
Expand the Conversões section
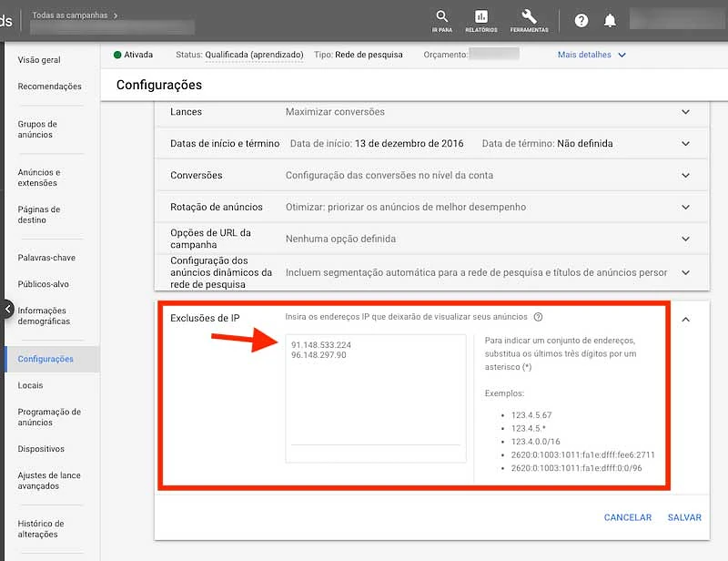click(x=685, y=175)
